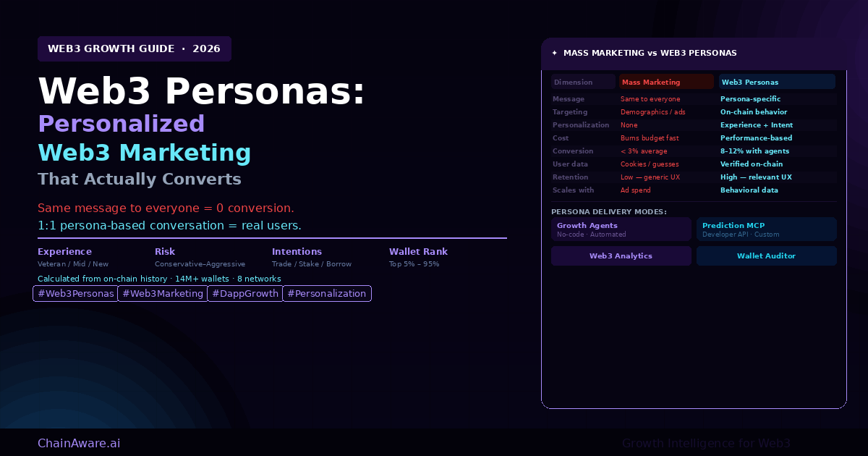Select the Risk attribute heading
The height and width of the screenshot is (456, 868).
click(165, 252)
